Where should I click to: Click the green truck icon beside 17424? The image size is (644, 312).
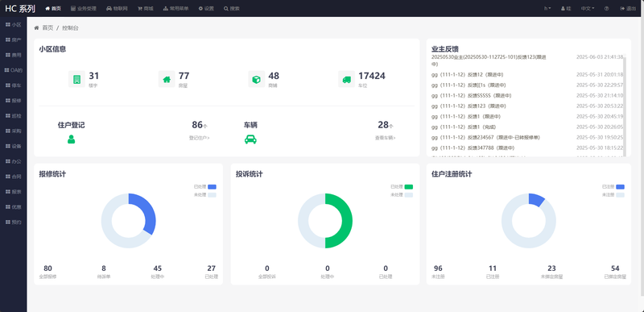click(347, 79)
